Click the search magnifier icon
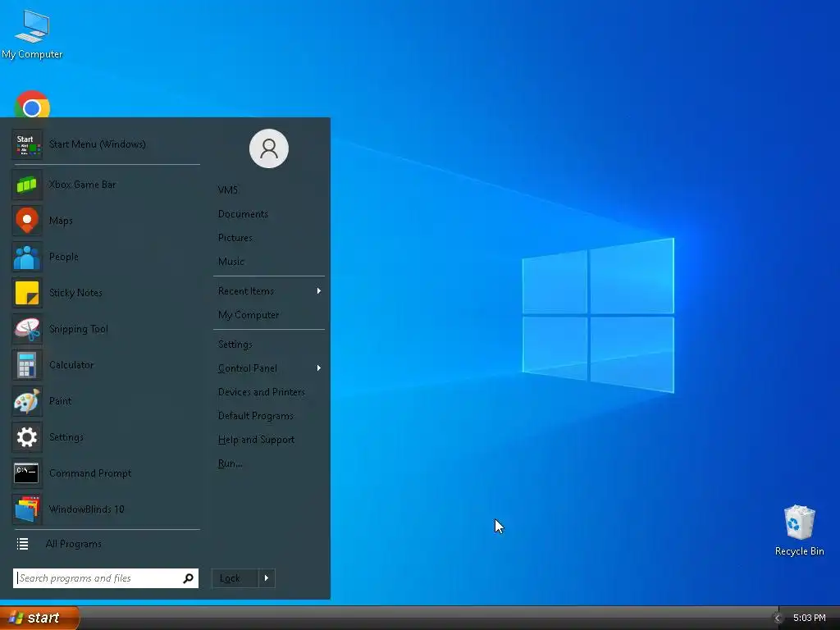The image size is (840, 630). point(188,578)
